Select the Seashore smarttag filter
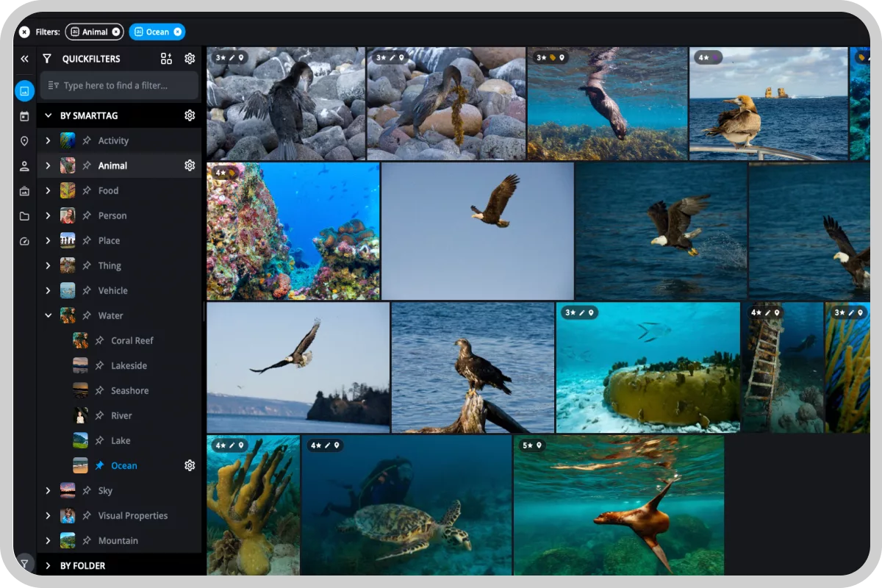The width and height of the screenshot is (882, 588). tap(129, 390)
